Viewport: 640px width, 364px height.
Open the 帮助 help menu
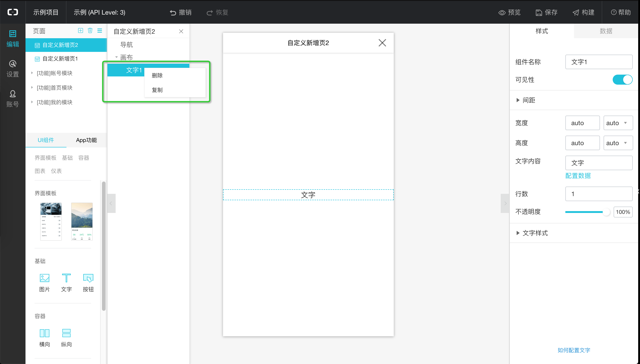coord(621,12)
